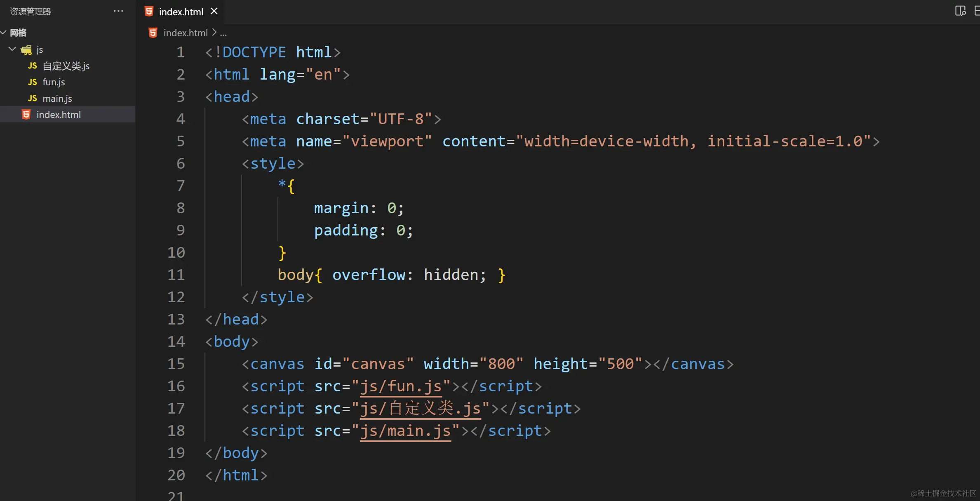
Task: Expand the breadcrumb chevron after index.html
Action: [214, 32]
